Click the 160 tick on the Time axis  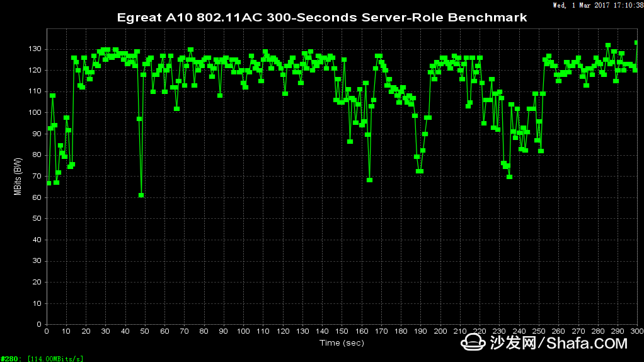coord(362,331)
